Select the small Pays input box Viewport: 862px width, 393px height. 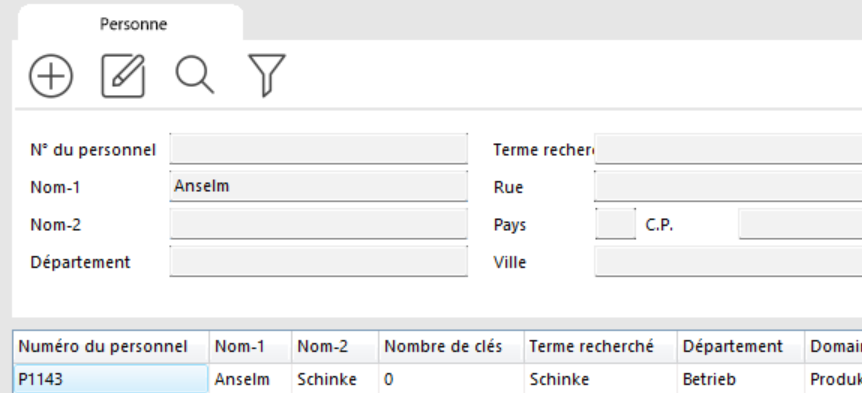pyautogui.click(x=615, y=223)
